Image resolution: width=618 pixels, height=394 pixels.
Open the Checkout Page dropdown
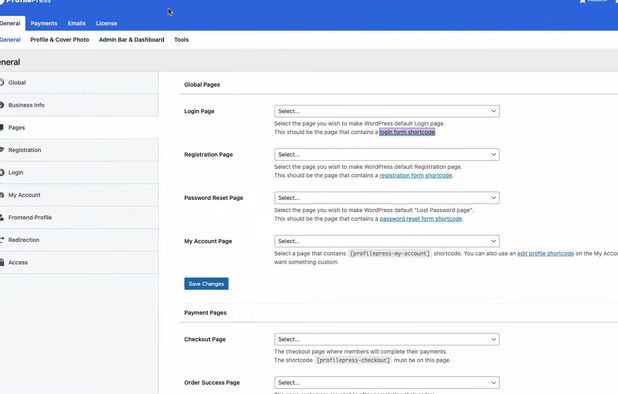click(x=387, y=339)
